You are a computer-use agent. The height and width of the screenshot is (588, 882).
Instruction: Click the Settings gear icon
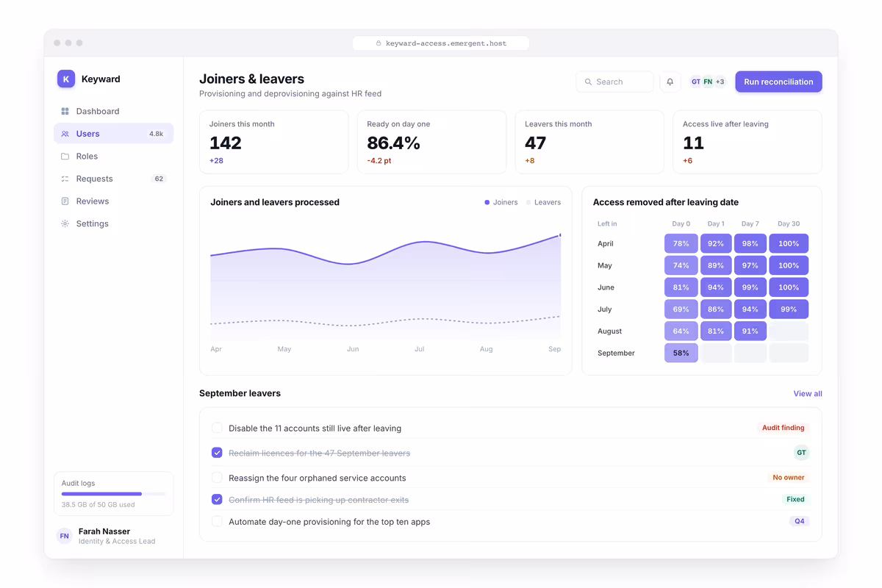tap(65, 223)
